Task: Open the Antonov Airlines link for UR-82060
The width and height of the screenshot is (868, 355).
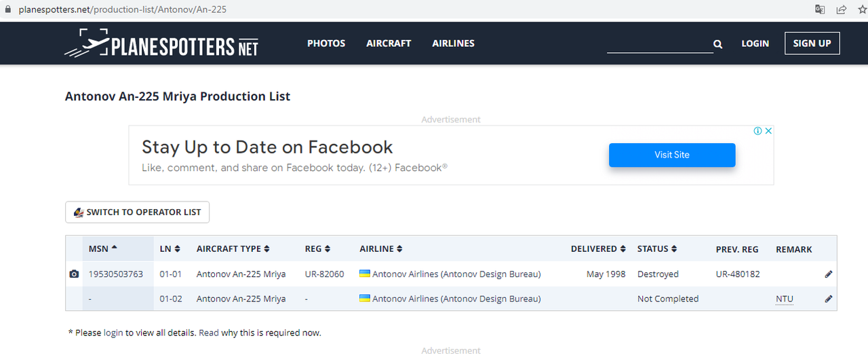Action: [x=456, y=274]
